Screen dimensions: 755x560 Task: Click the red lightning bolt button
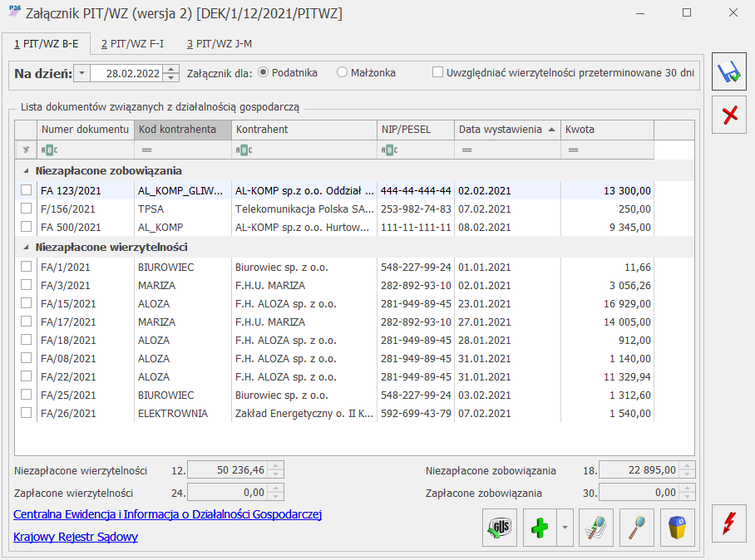729,523
